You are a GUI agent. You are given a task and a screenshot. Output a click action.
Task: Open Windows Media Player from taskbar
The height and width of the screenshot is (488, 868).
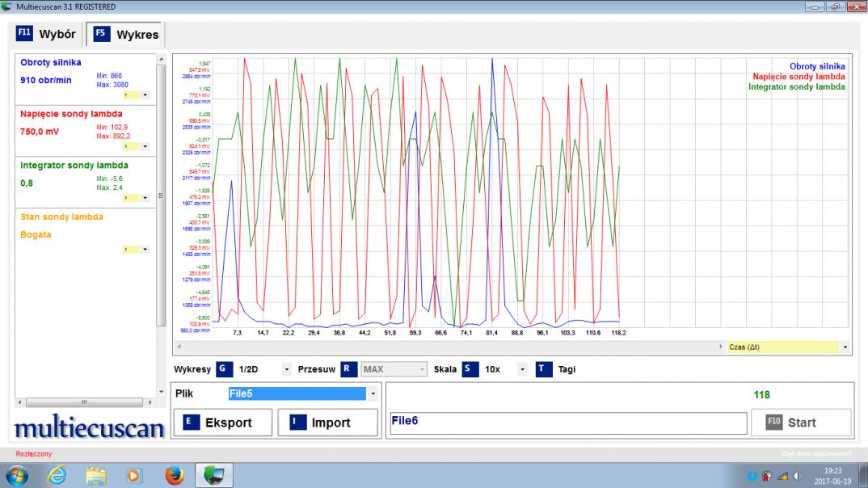tap(135, 475)
